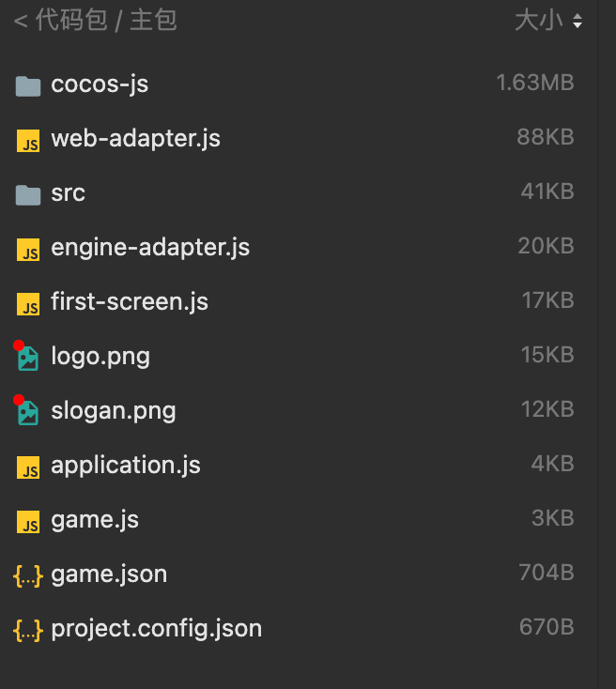Click the logo.png image file icon

tap(28, 358)
